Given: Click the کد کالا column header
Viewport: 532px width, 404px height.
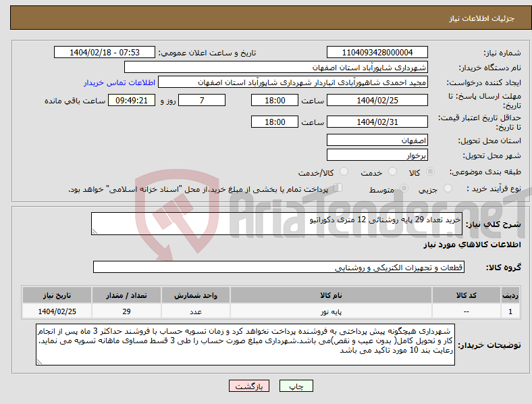Looking at the screenshot, I should click(x=467, y=295).
